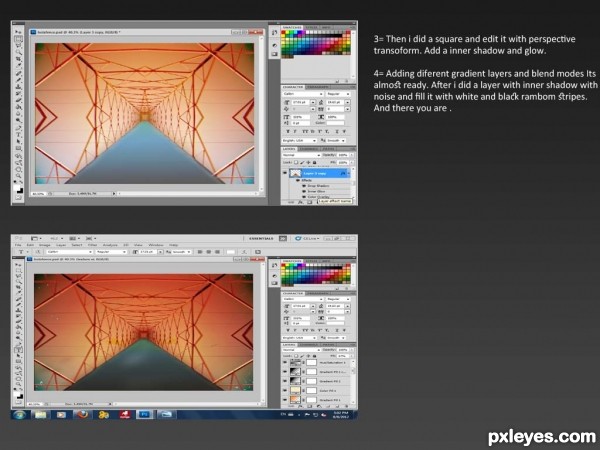Create new adjustment layer in lower Layers panel
This screenshot has height=450, width=600.
[318, 406]
